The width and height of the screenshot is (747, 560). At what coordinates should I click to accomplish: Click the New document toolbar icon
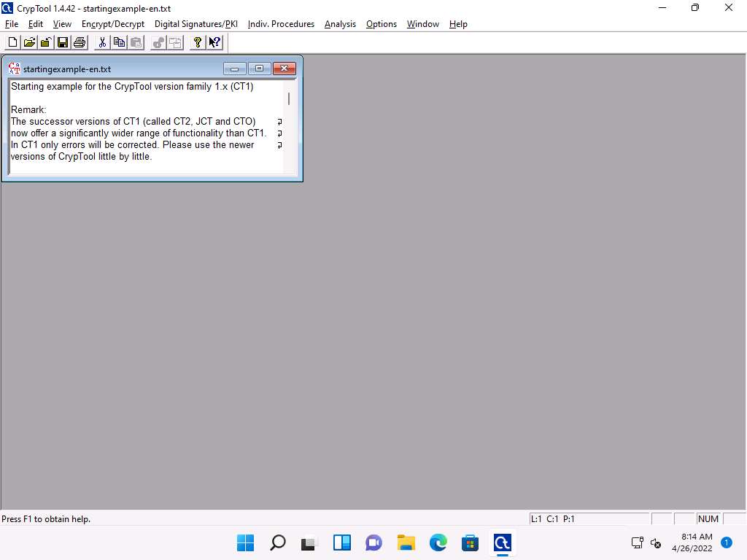click(x=12, y=42)
